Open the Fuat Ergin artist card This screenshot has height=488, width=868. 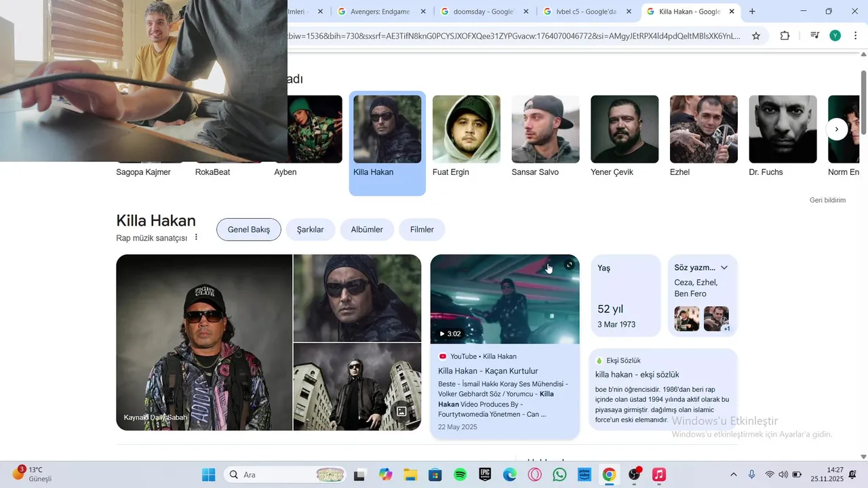pos(467,136)
